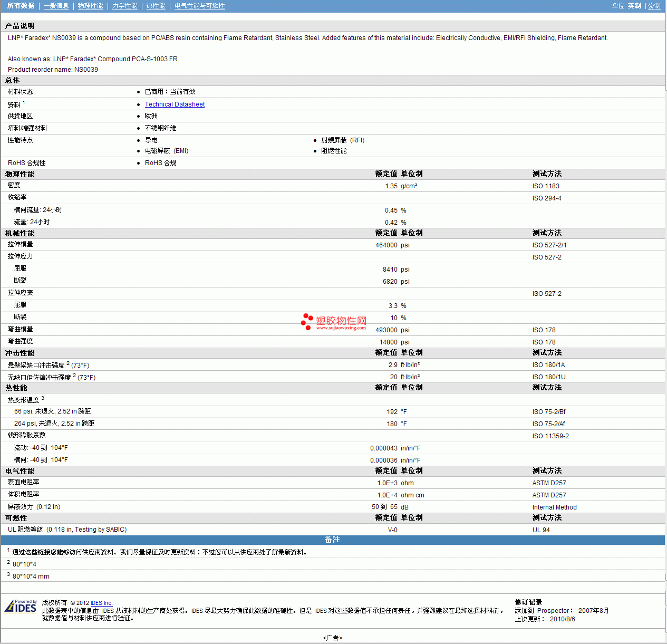
Task: Click the 已商用：当前有效 value
Action: click(x=170, y=92)
